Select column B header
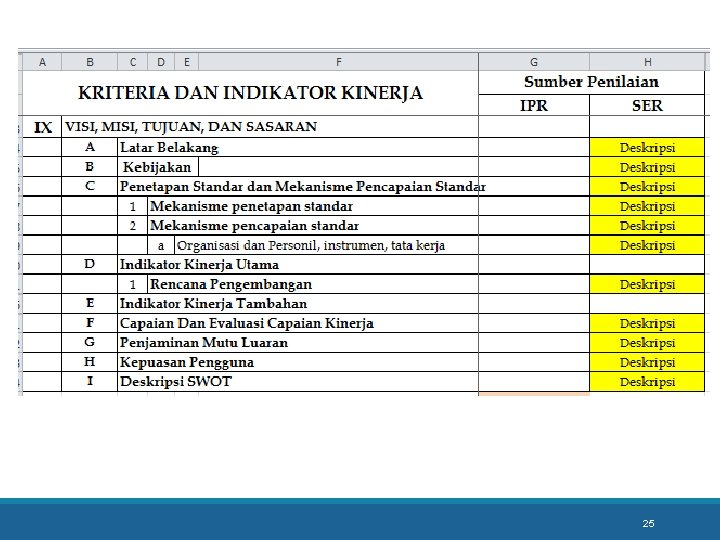 coord(90,62)
